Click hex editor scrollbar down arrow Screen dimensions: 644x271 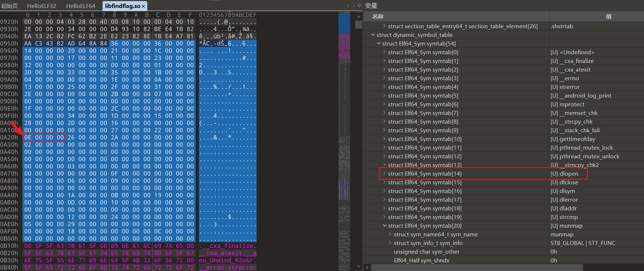point(358,267)
